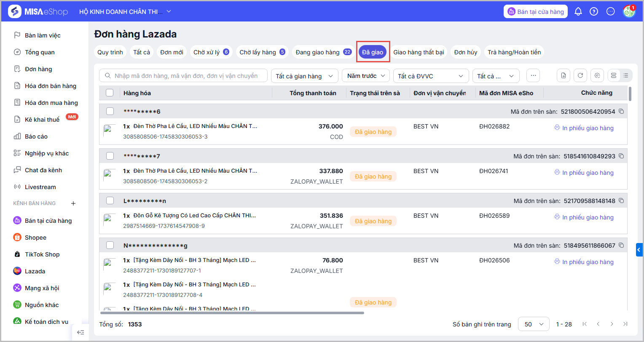Copy order code 521800506420954
644x342 pixels.
[x=621, y=112]
